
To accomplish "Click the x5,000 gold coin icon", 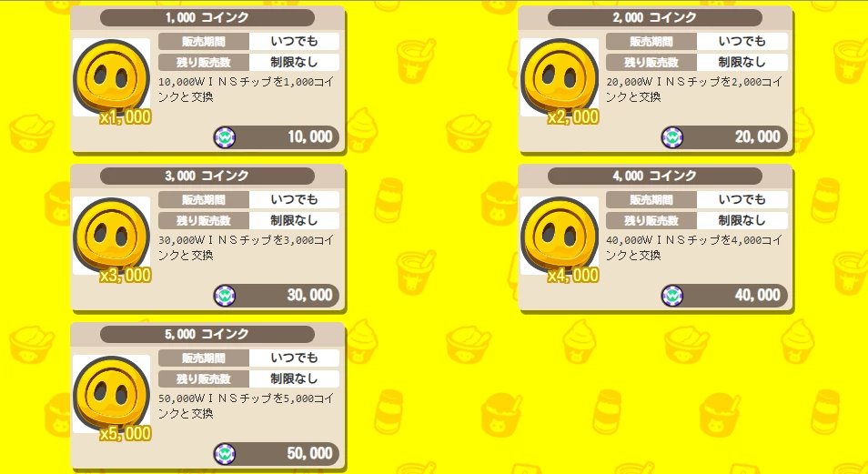I will pyautogui.click(x=111, y=394).
